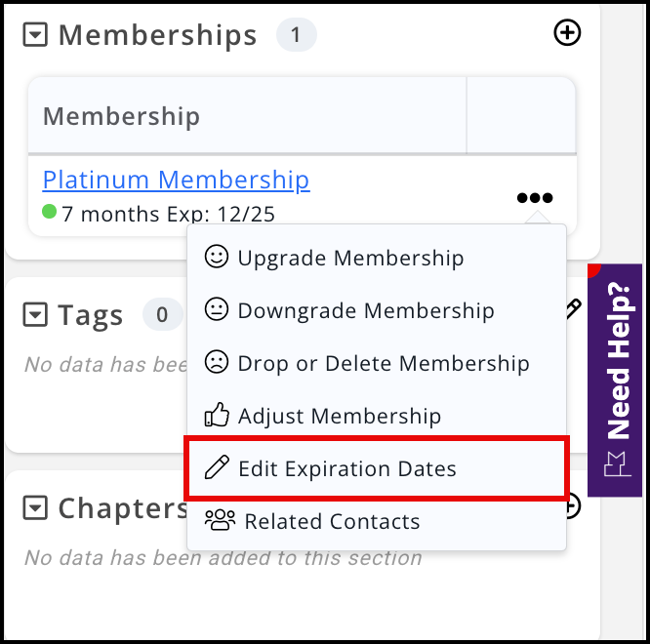Screen dimensions: 650x644
Task: Open the Need Help? side tab
Action: (615, 380)
